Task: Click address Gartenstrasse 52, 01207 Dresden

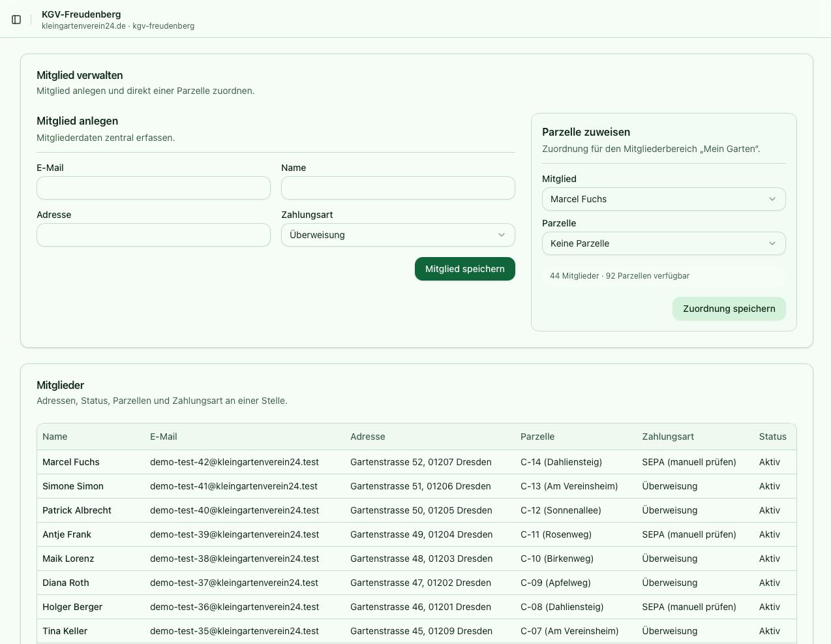Action: (421, 462)
